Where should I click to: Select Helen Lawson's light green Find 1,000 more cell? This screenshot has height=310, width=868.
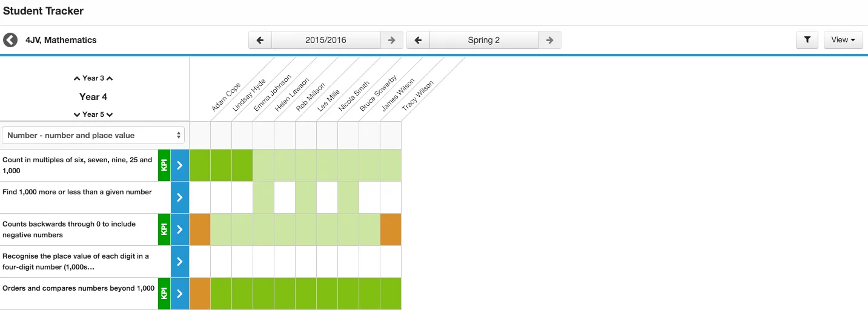263,197
